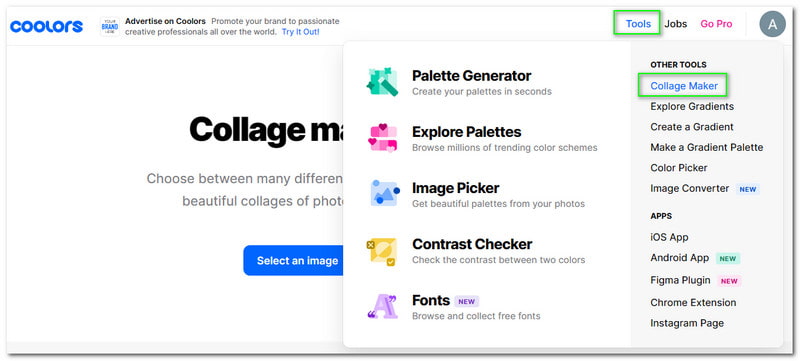The height and width of the screenshot is (361, 800).
Task: Click the Image Picker icon
Action: coord(384,193)
